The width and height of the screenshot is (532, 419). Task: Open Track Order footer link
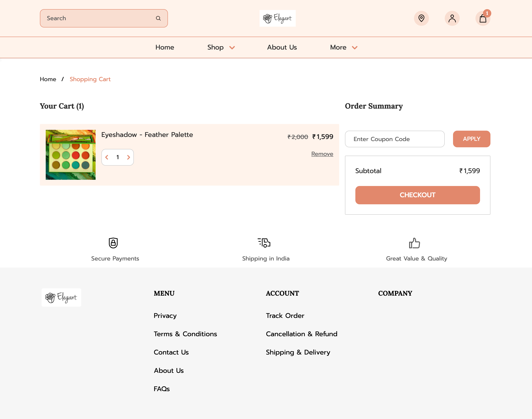285,315
